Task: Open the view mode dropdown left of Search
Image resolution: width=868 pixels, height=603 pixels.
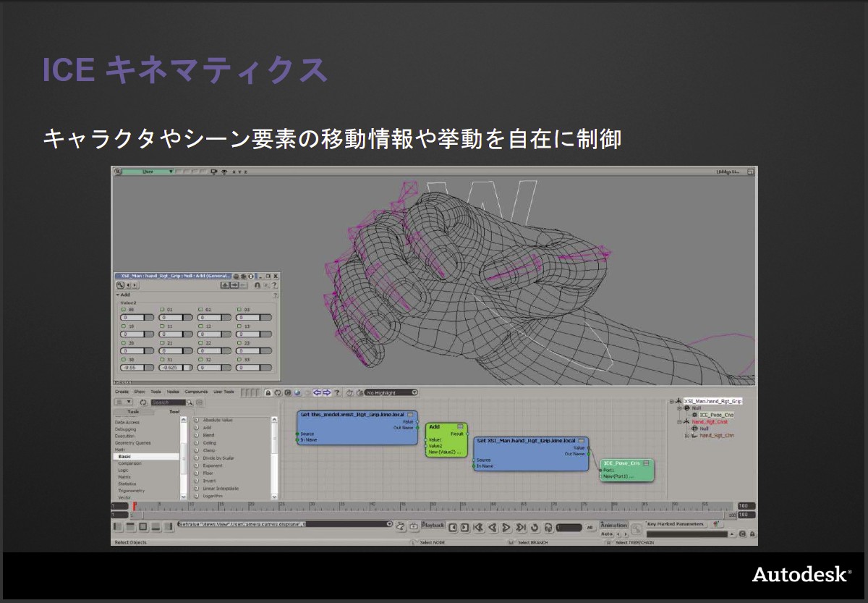Action: [124, 402]
